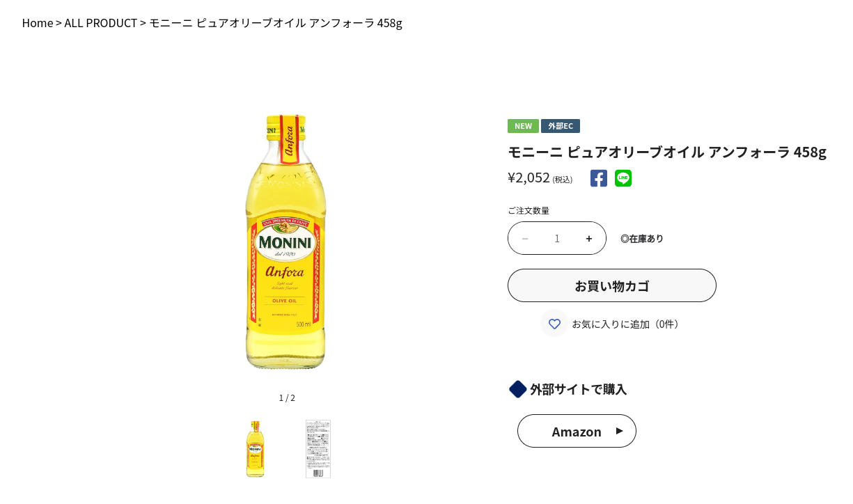Open ALL PRODUCT breadcrumb link

[x=100, y=23]
